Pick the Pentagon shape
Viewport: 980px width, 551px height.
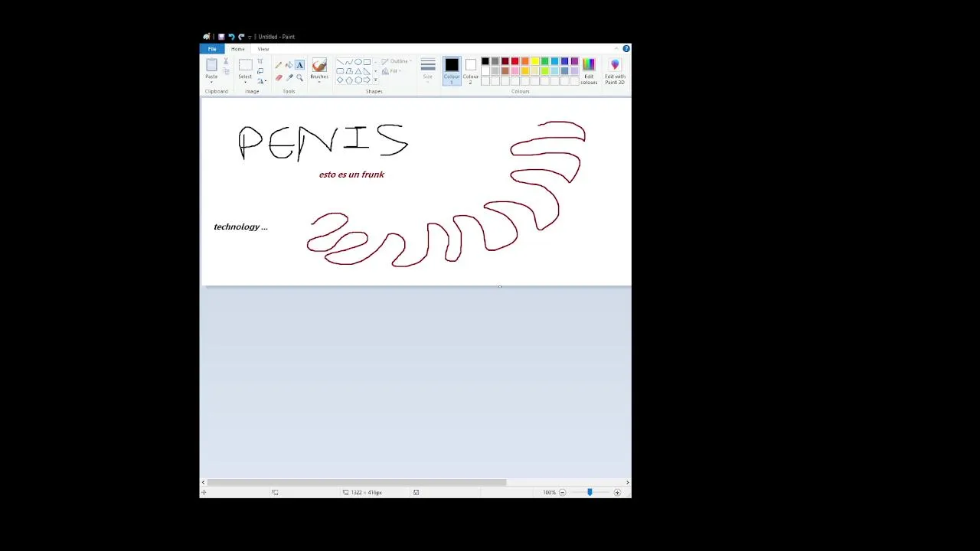pyautogui.click(x=348, y=80)
